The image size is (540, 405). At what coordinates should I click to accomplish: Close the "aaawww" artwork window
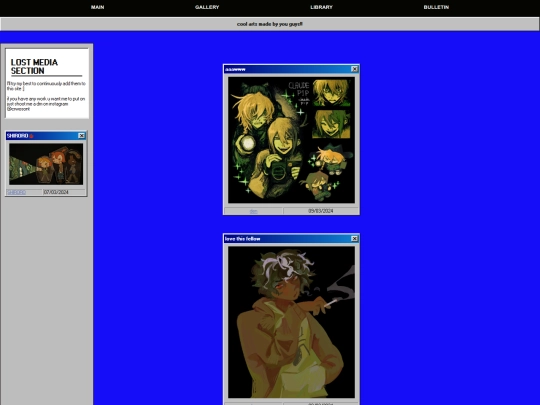[x=354, y=69]
